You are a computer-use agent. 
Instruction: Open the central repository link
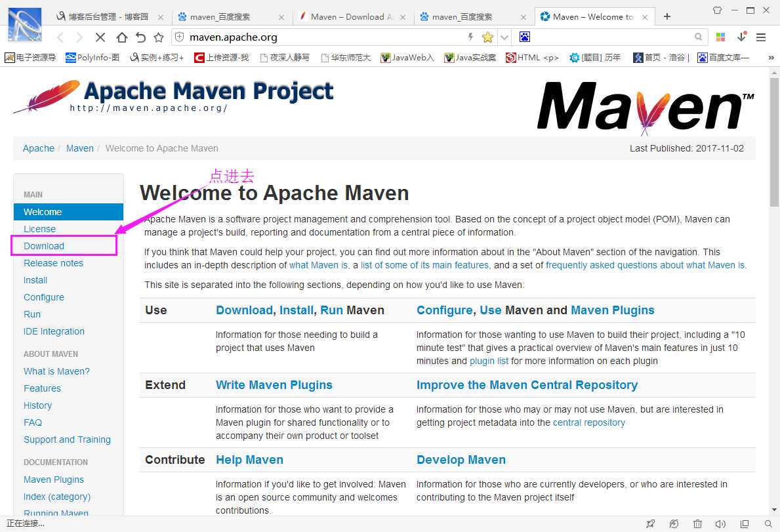(x=589, y=422)
